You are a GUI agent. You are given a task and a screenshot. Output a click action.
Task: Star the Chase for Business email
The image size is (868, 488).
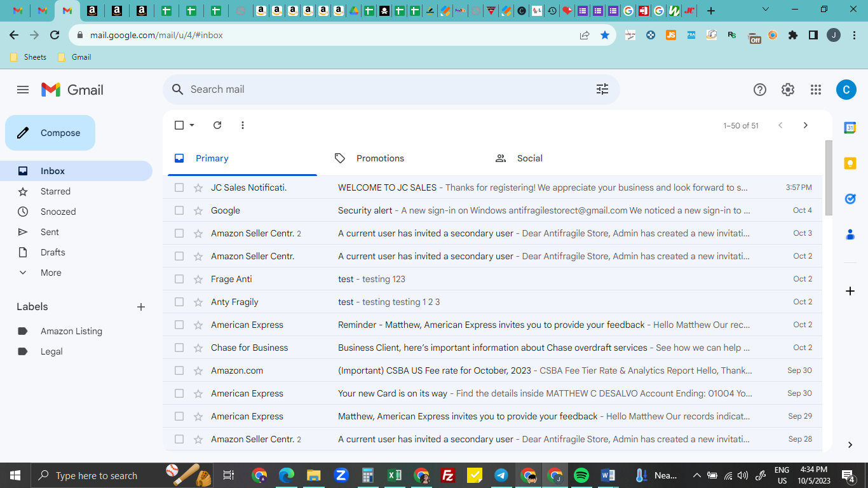(198, 348)
